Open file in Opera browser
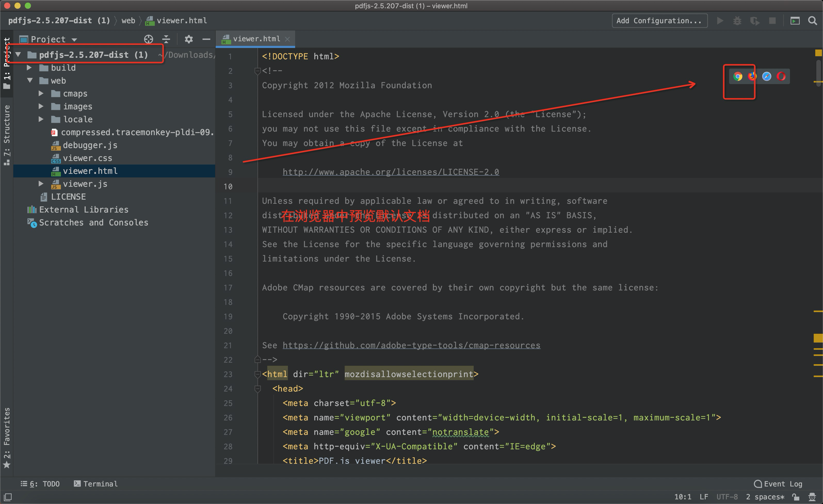 pyautogui.click(x=781, y=77)
